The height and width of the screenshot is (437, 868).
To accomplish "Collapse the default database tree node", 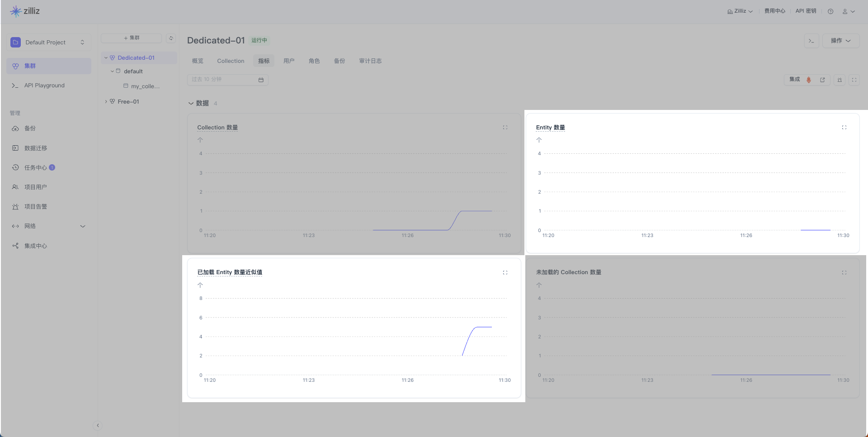I will click(x=112, y=71).
